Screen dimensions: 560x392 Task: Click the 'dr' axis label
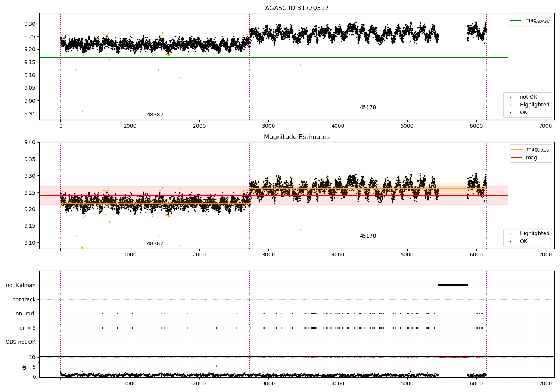24,367
